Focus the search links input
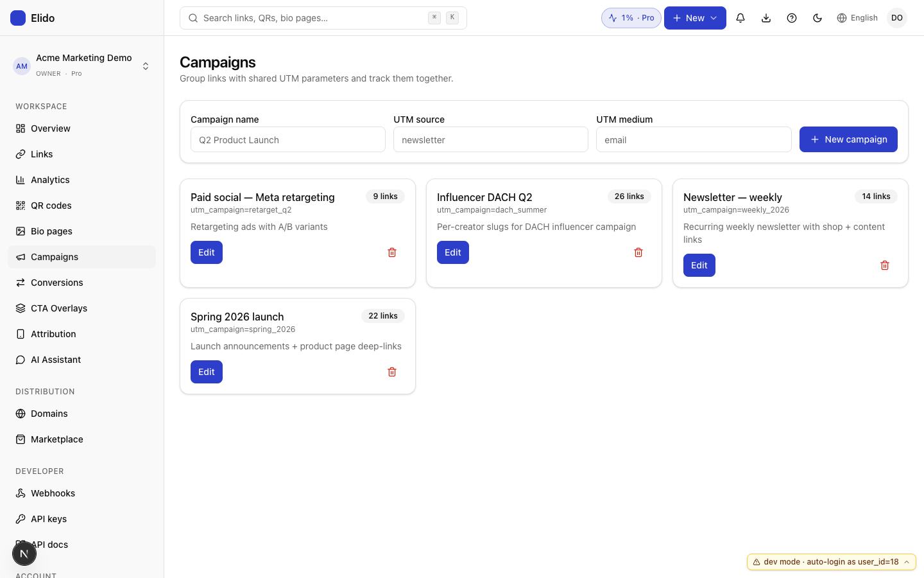 pyautogui.click(x=323, y=18)
